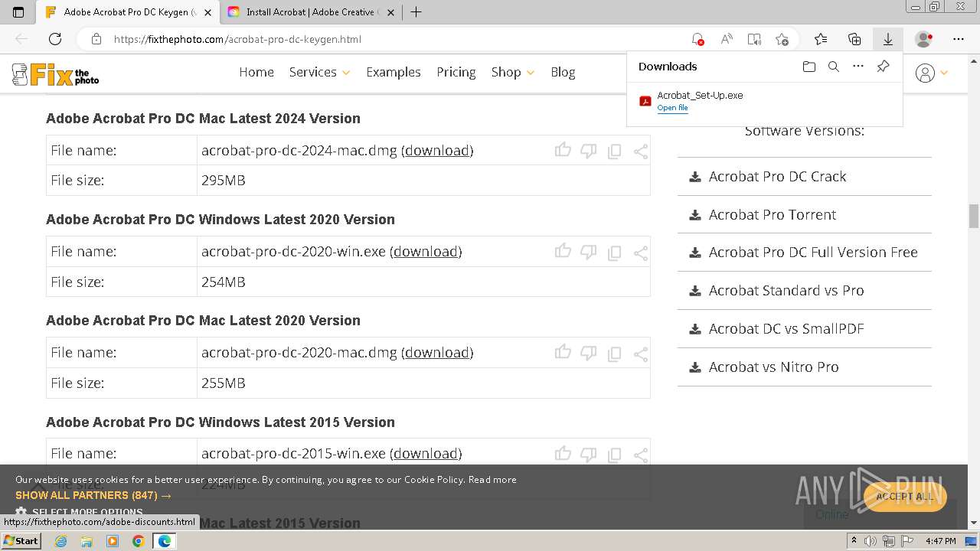Dislike the 2024 mac.dmg file row
The width and height of the screenshot is (980, 551).
(589, 151)
